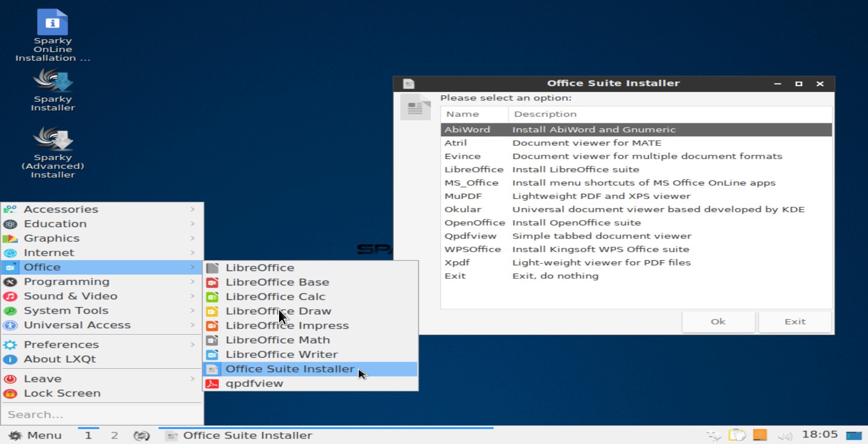This screenshot has width=868, height=444.
Task: Select the WPSOffice row in the list
Action: coord(472,249)
